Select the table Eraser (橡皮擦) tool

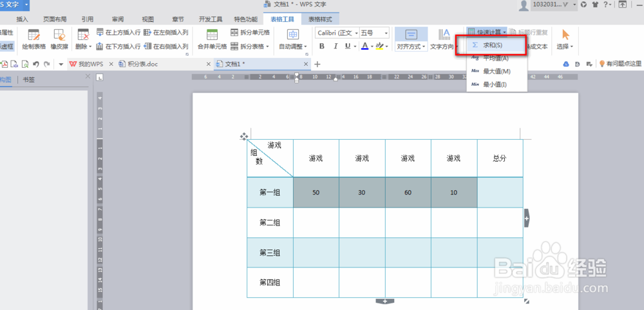tap(59, 39)
